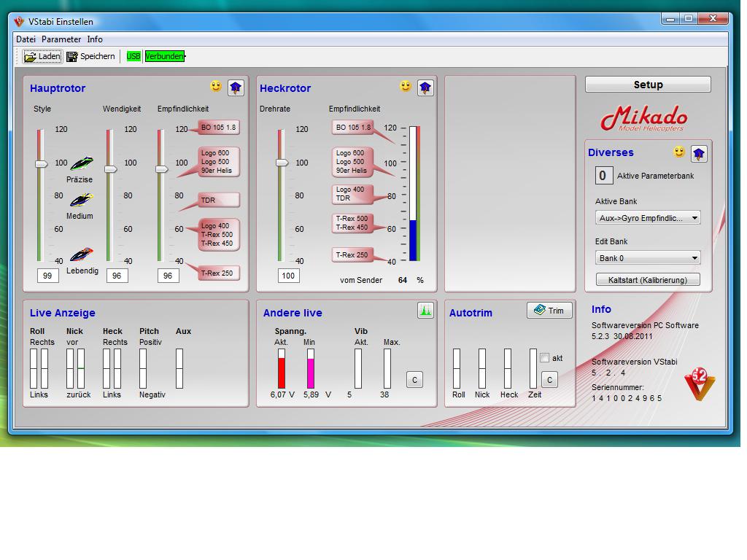
Task: Click the "64" vom Sender percentage value
Action: tap(403, 280)
